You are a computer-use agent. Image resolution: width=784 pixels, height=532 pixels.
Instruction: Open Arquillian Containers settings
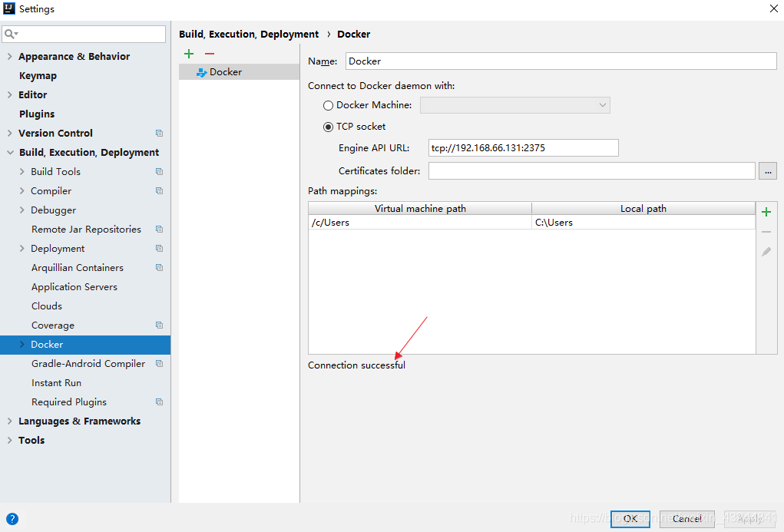click(x=77, y=267)
